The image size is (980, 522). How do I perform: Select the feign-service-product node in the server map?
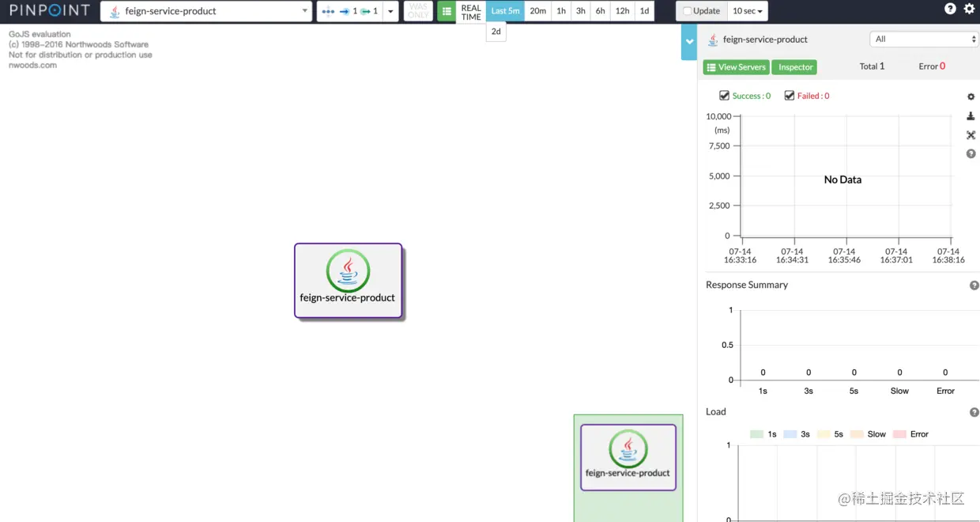[x=348, y=281]
